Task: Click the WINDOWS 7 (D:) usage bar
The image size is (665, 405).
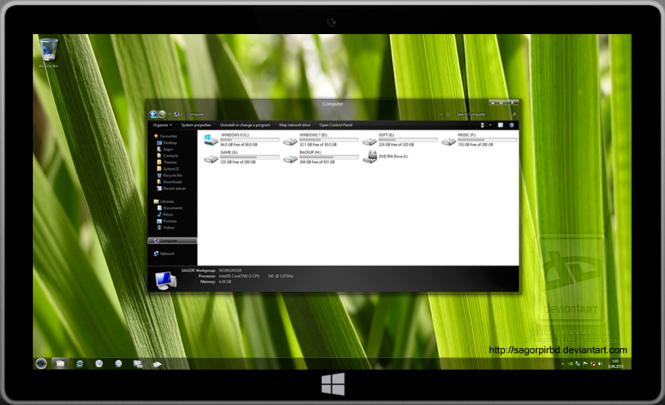Action: coord(329,140)
